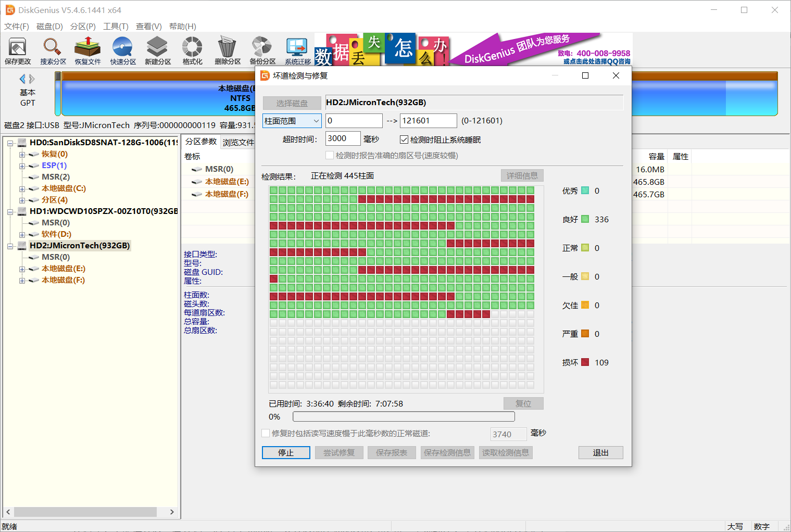Open the Search Partition (搜索分区) tool
The height and width of the screenshot is (532, 791).
[53, 51]
